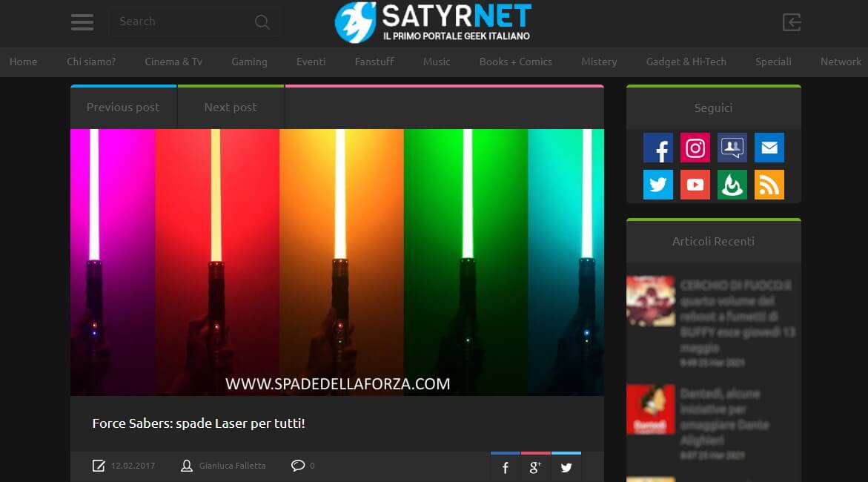
Task: Share post on Twitter below article
Action: click(x=566, y=468)
